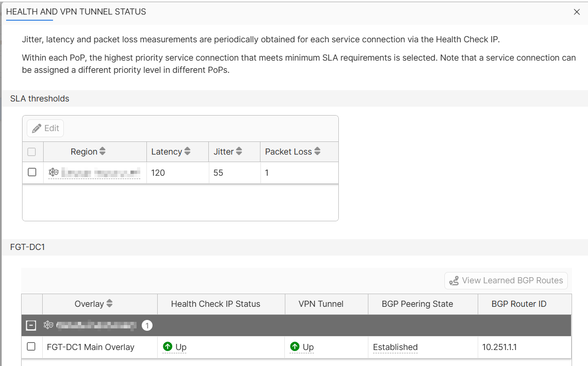588x366 pixels.
Task: Click the region icon in the SLA thresholds row
Action: tap(53, 172)
